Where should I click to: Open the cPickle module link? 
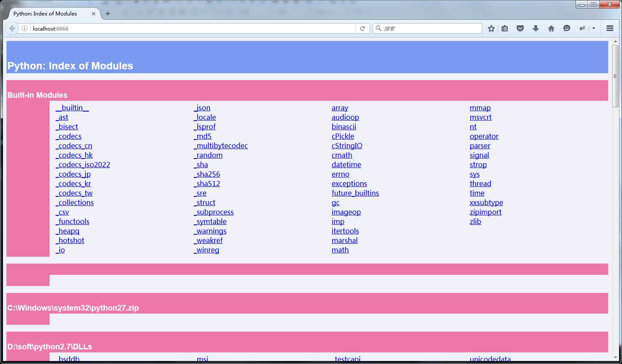(343, 136)
